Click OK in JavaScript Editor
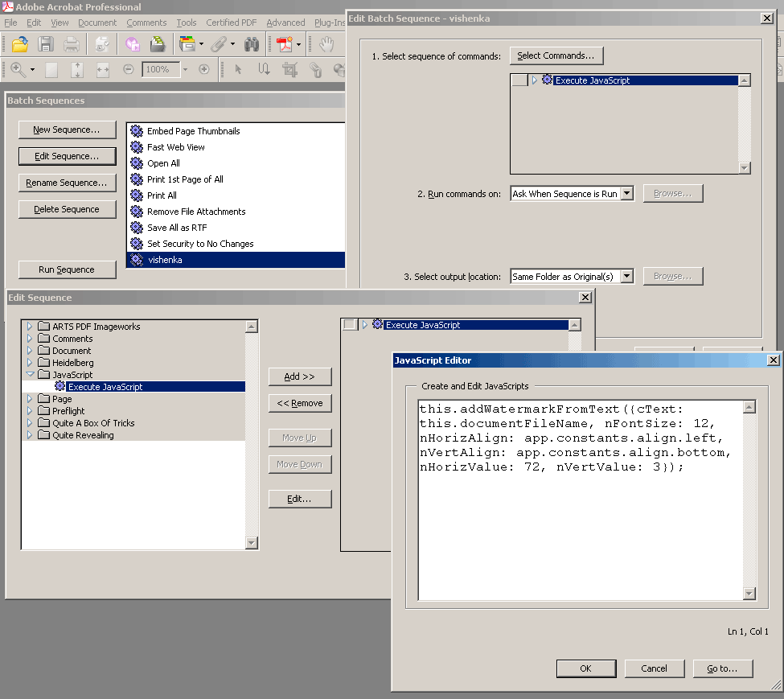 point(586,668)
